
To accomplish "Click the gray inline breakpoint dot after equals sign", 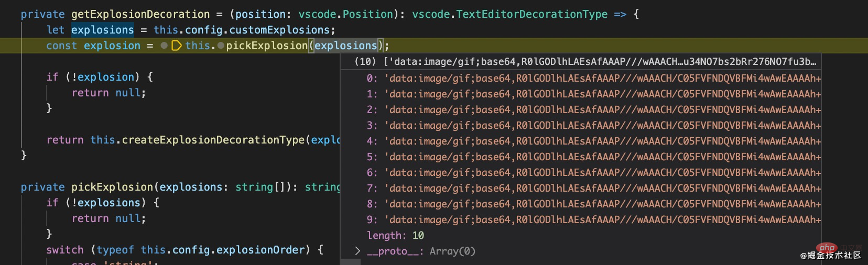I will pos(164,46).
